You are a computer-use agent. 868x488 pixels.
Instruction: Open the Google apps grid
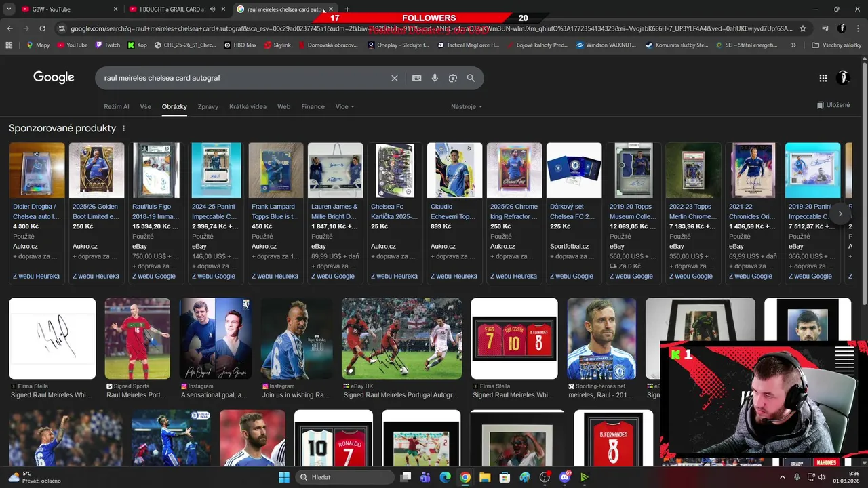823,78
